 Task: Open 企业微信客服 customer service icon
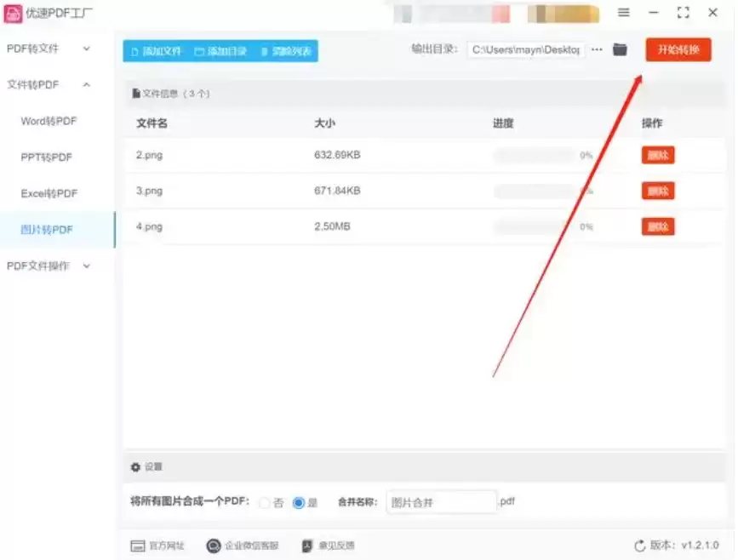click(214, 546)
